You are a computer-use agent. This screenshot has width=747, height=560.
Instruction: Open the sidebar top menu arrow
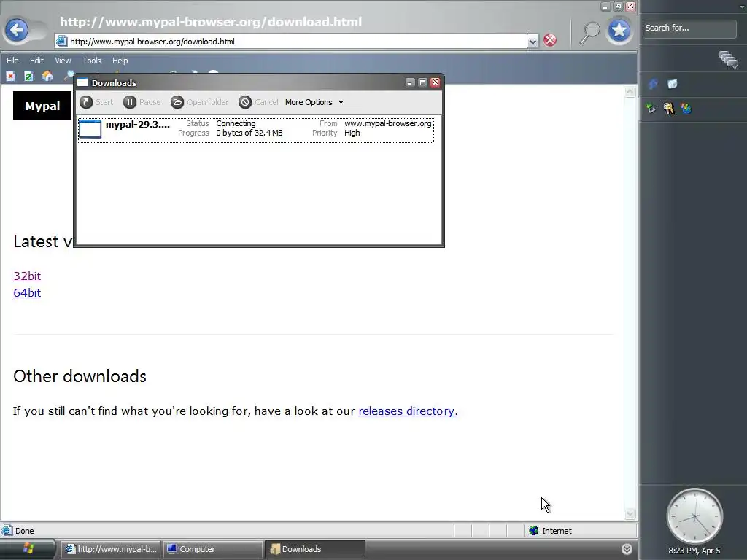point(742,7)
